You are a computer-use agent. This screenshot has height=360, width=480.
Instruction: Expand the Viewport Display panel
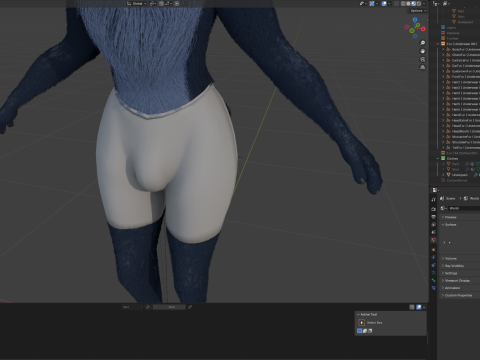click(x=460, y=280)
